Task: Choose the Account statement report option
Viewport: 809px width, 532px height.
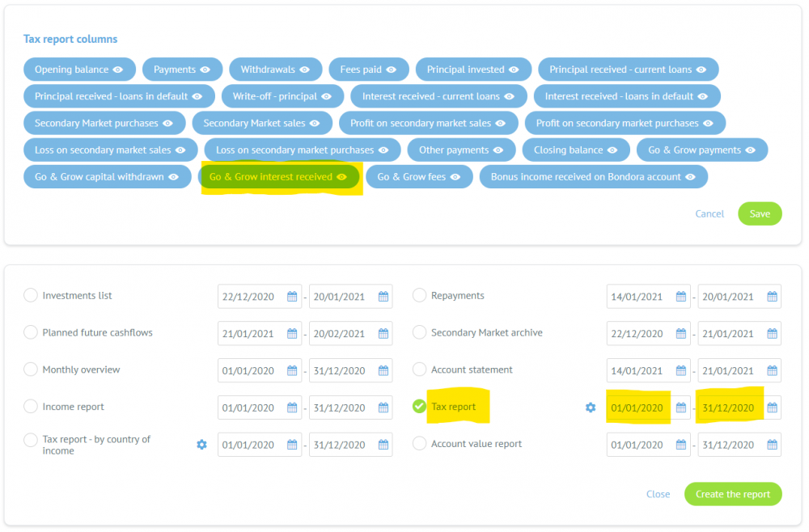Action: 419,370
